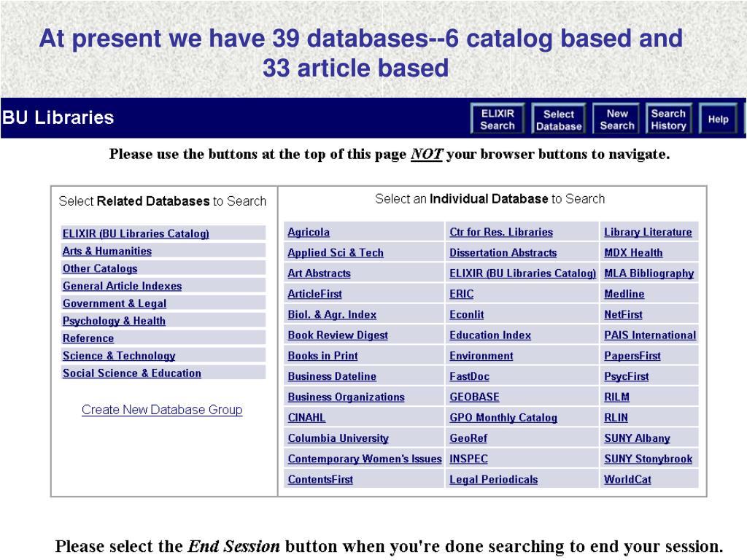This screenshot has width=747, height=560.
Task: Select PsycFirst database
Action: click(626, 376)
